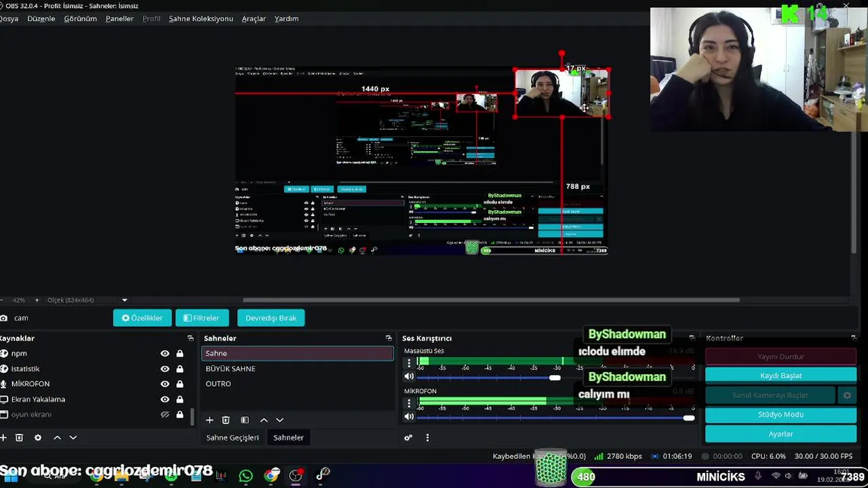
Task: Hide the MİKROFON source
Action: (x=165, y=384)
